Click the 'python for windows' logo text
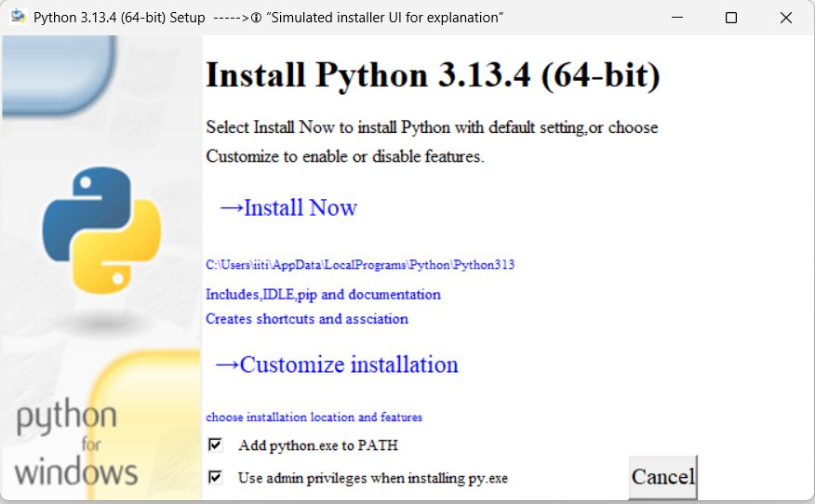 click(75, 444)
